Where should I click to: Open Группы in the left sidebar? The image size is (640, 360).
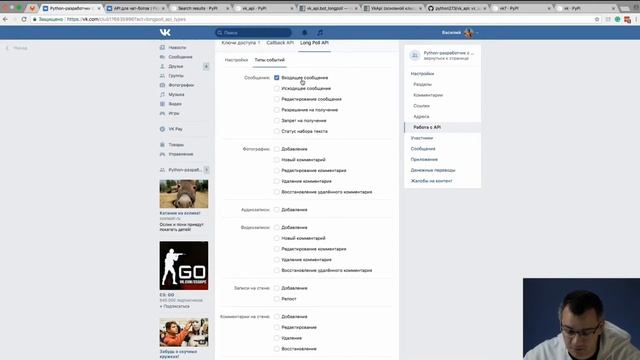pos(176,76)
